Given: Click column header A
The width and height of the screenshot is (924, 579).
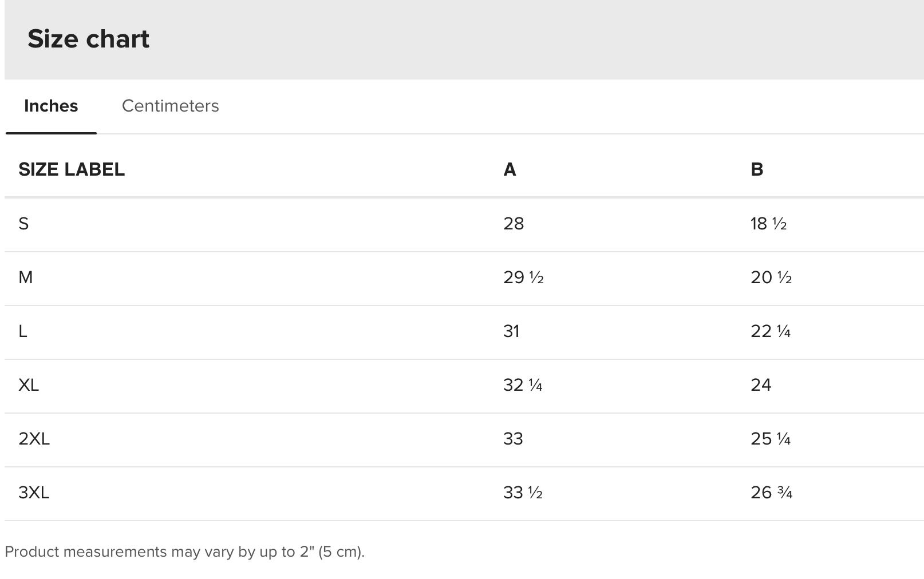Looking at the screenshot, I should pos(510,169).
